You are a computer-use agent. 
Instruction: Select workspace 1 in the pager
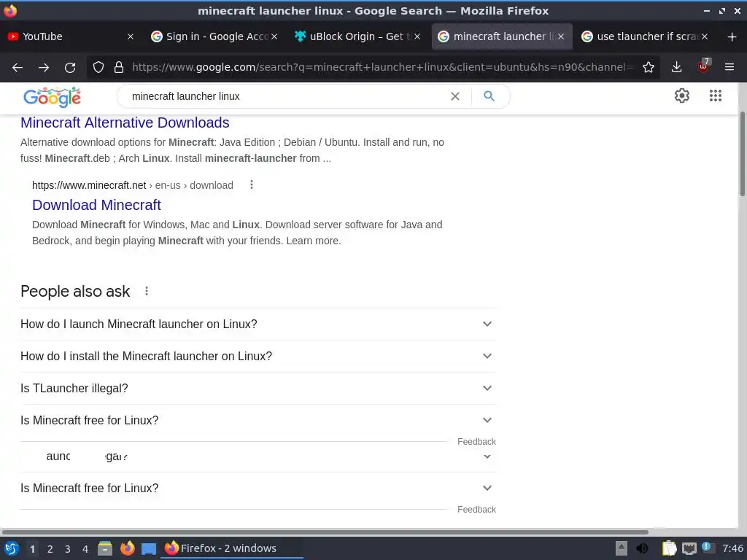pyautogui.click(x=32, y=549)
